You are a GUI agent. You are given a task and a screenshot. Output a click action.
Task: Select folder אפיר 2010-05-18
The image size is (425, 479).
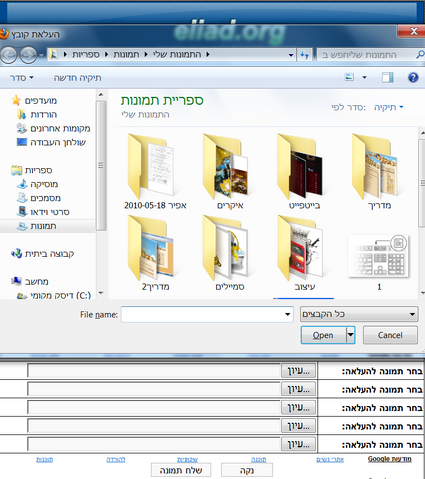[x=155, y=171]
